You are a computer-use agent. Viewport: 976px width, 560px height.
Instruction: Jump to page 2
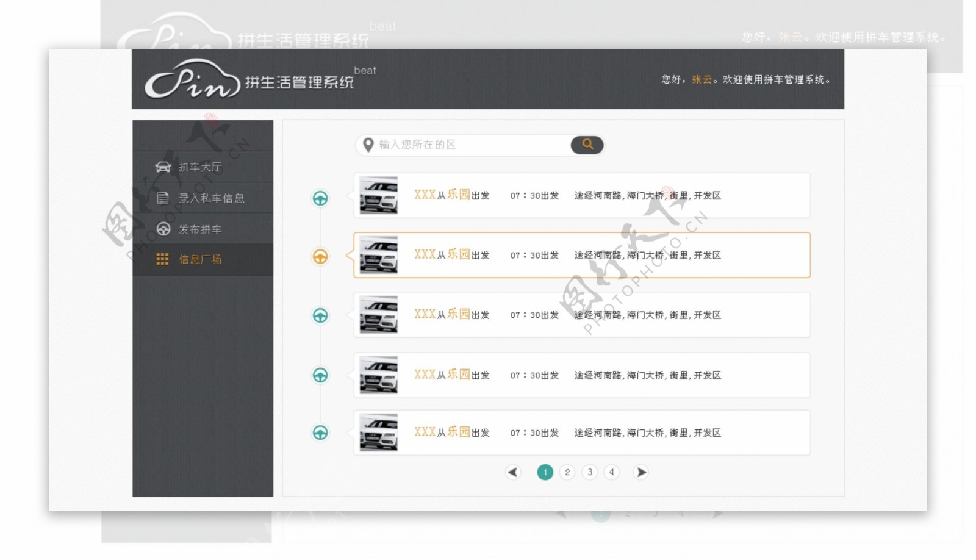(x=567, y=472)
